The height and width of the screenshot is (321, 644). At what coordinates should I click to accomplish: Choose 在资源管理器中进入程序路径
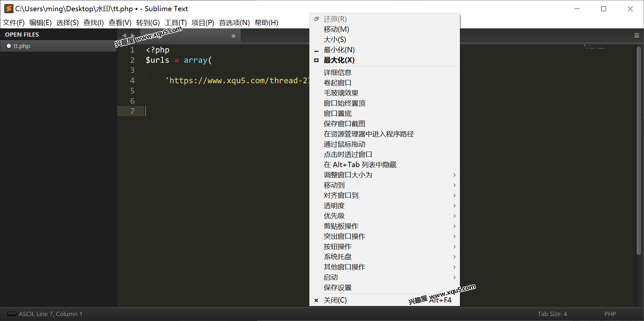384,134
